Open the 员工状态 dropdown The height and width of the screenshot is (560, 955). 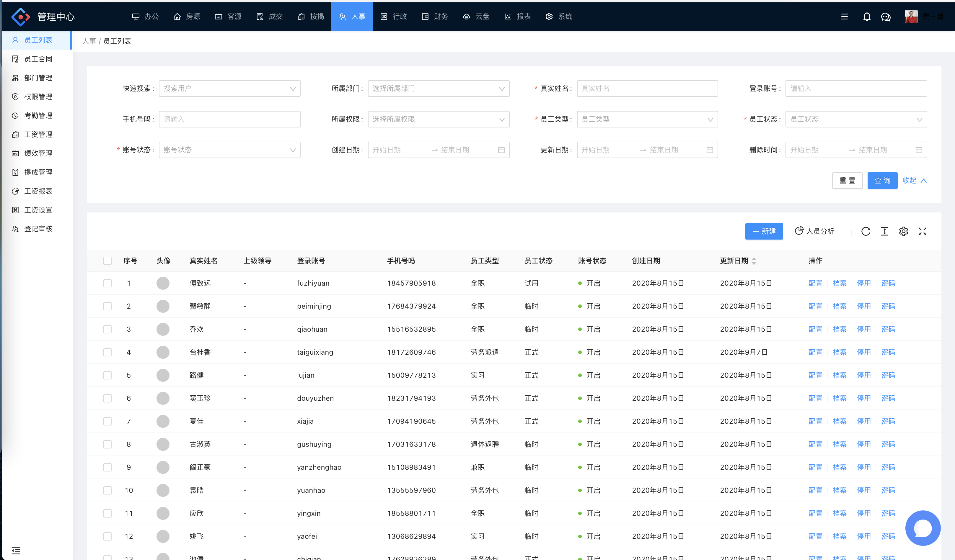[x=856, y=119]
